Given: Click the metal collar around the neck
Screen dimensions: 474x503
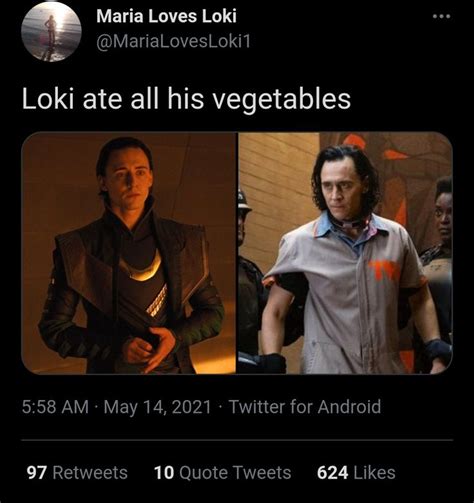Looking at the screenshot, I should (350, 222).
